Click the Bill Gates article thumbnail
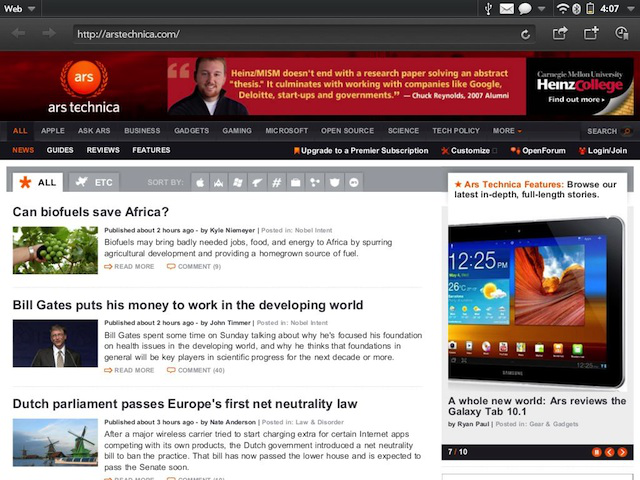640x480 pixels. click(55, 343)
